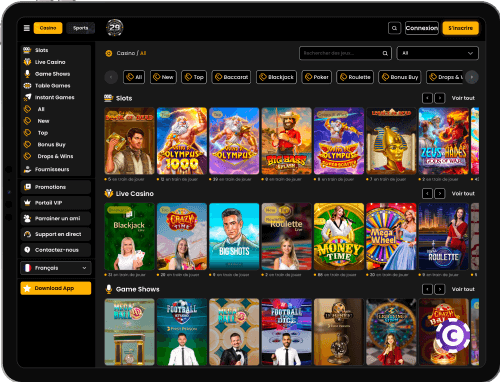
Task: Click the Live Casino sidebar icon
Action: tap(27, 62)
